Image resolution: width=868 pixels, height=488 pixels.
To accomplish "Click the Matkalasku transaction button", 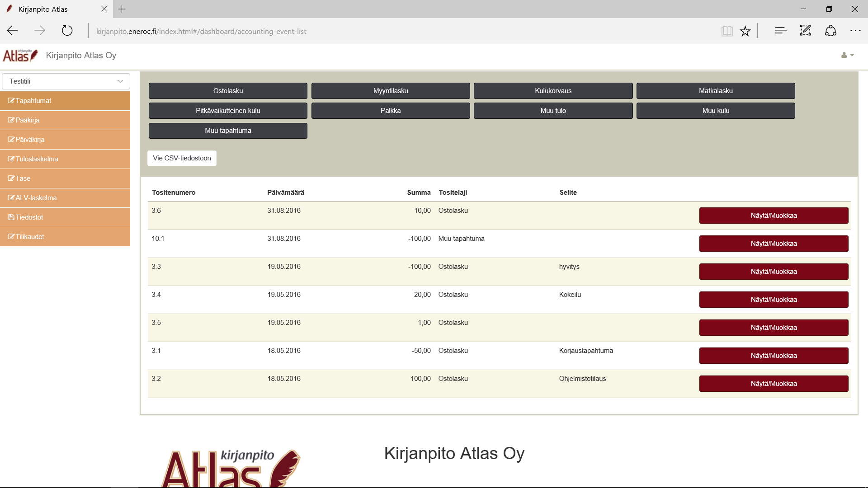I will pyautogui.click(x=716, y=90).
